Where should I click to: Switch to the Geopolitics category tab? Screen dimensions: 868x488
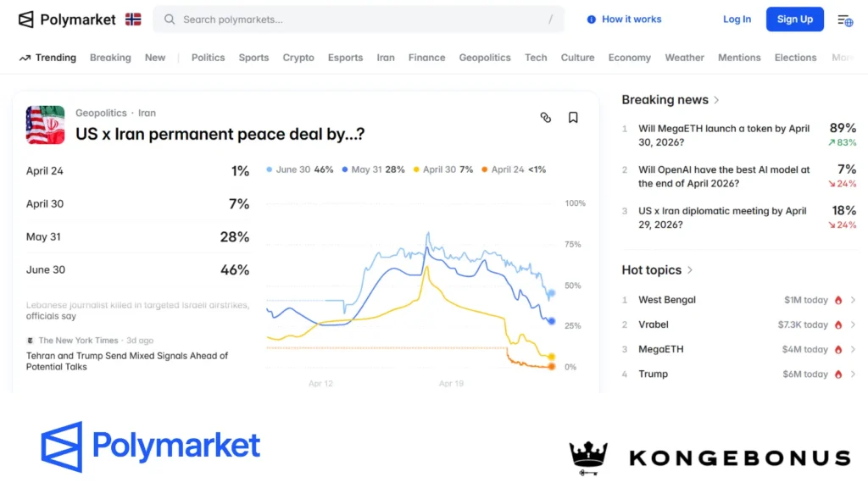point(484,58)
